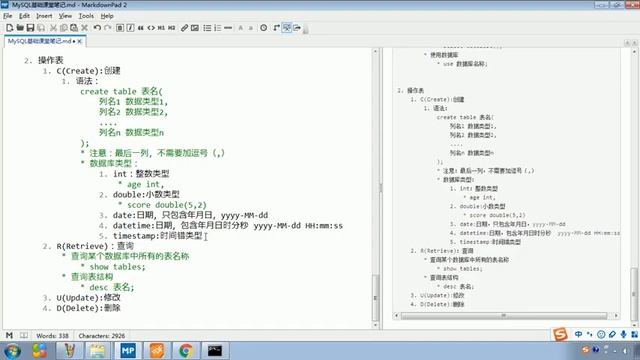Click the 'show tables;' line in editor
The height and width of the screenshot is (360, 640).
[117, 267]
